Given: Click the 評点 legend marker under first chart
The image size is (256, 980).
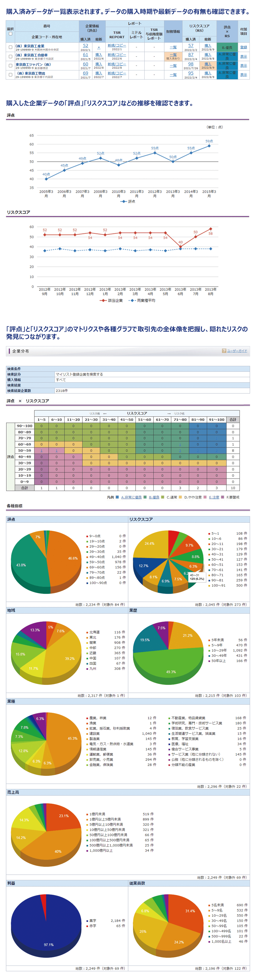Looking at the screenshot, I should click(124, 202).
